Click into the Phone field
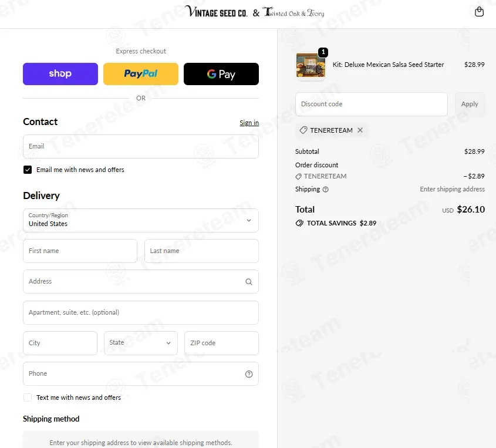The image size is (496, 448). pos(141,373)
